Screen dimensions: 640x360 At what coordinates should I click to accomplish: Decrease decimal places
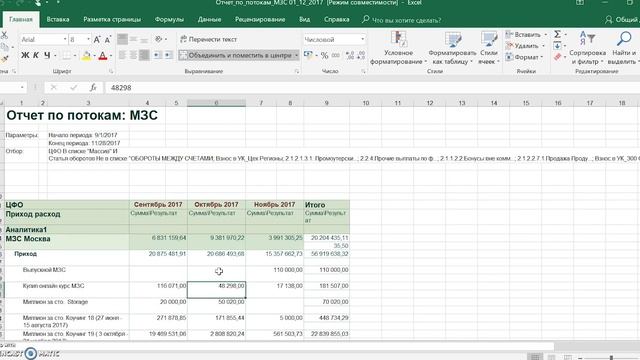(361, 56)
